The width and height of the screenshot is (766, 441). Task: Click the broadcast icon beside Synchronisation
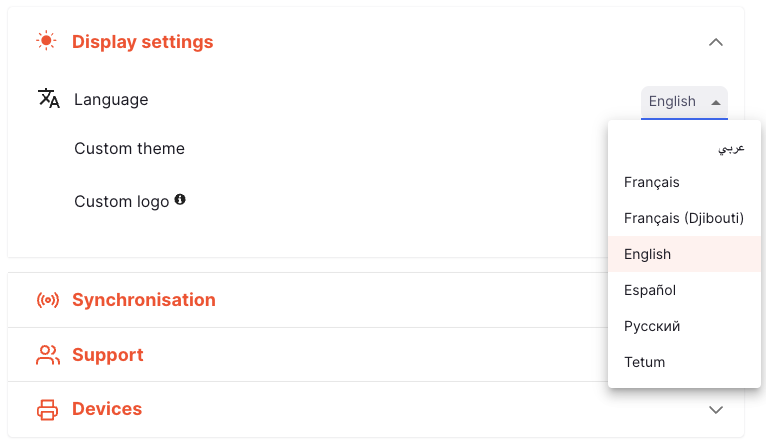[47, 300]
